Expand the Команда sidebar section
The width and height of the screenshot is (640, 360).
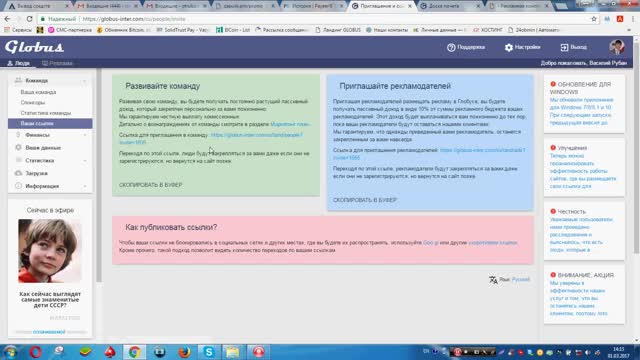(50, 80)
